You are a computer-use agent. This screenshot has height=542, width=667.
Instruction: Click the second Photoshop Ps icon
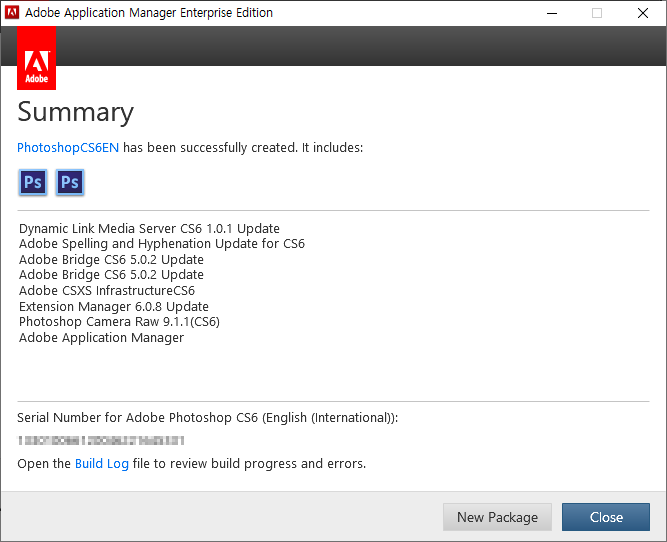point(70,182)
